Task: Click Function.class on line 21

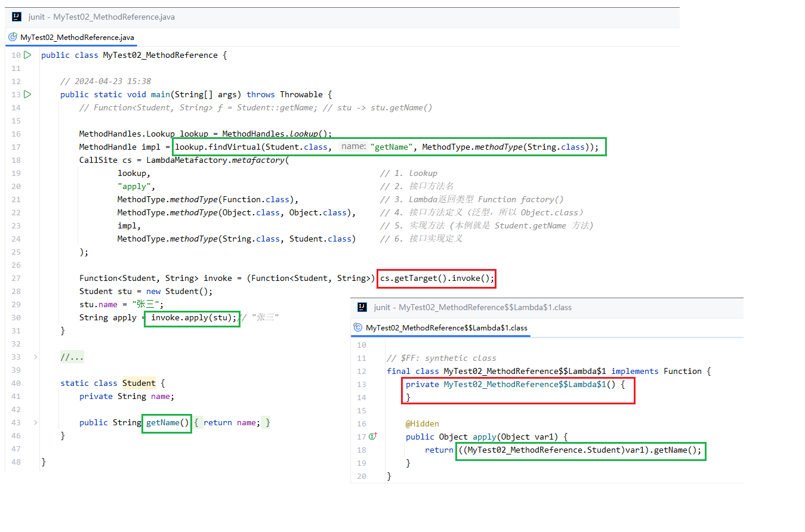Action: point(256,199)
